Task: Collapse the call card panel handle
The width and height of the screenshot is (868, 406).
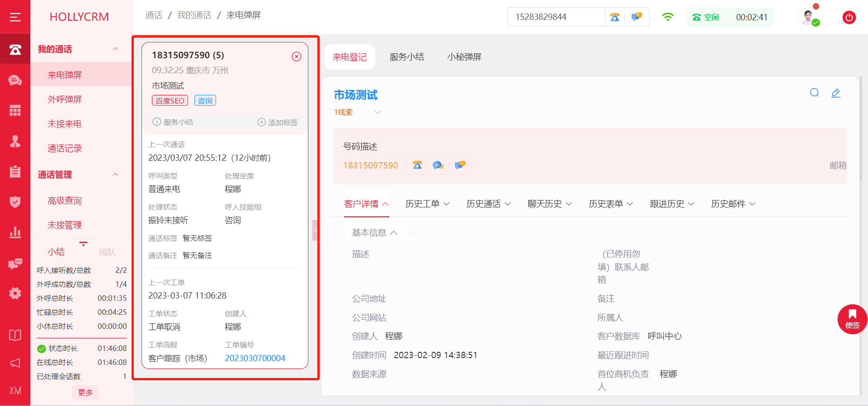Action: (x=315, y=230)
